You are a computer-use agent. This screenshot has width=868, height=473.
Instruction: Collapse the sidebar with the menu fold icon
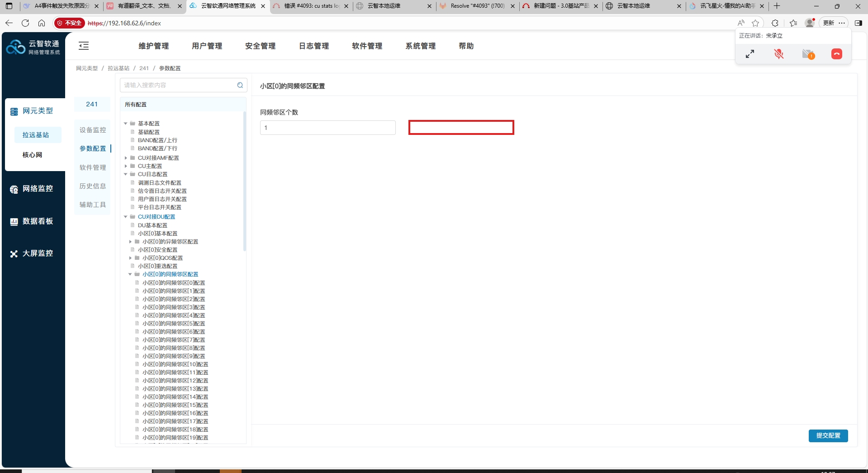pyautogui.click(x=84, y=46)
